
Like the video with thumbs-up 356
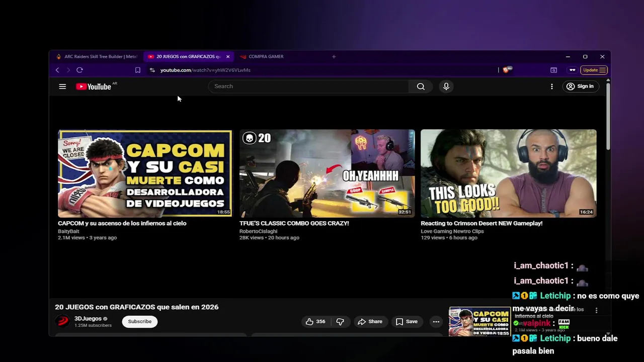[x=315, y=321]
